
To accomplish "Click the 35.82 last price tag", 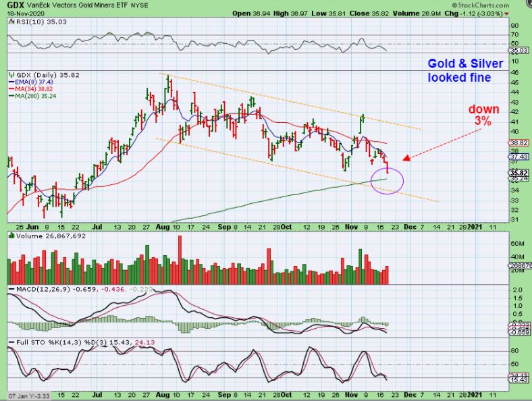I will click(x=518, y=173).
